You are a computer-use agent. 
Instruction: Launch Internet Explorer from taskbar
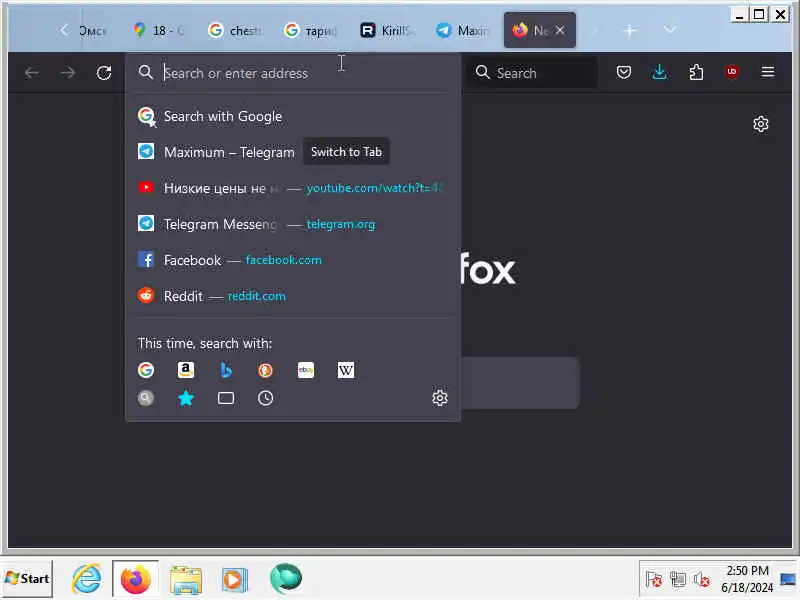87,579
